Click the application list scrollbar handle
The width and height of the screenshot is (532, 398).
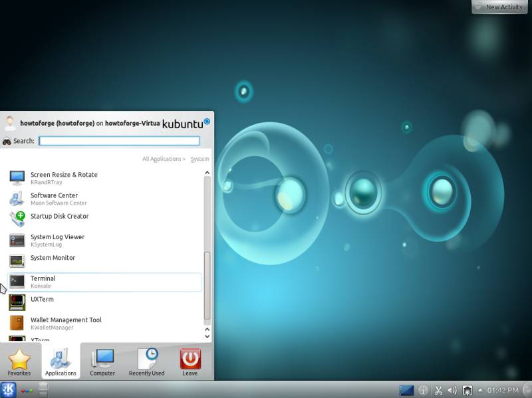(207, 286)
